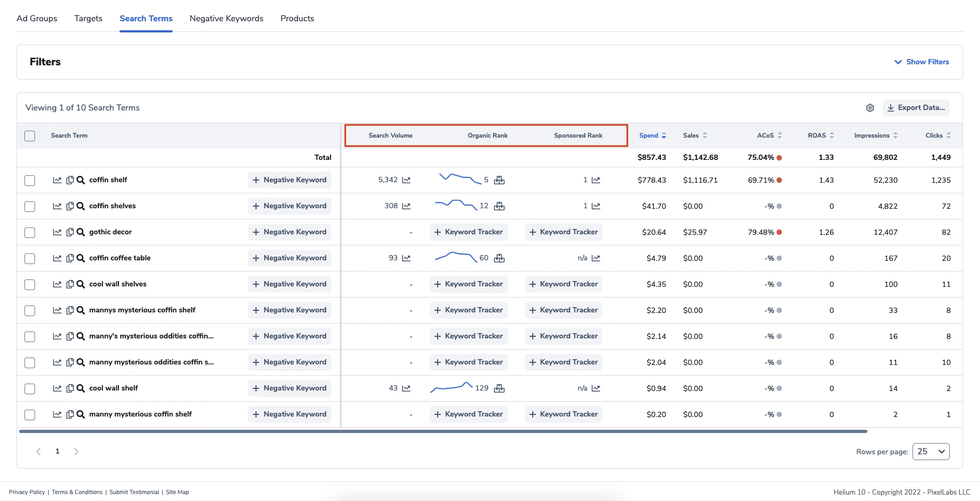Add gothic decor as Negative Keyword
Screen dimensions: 980x501
(289, 232)
